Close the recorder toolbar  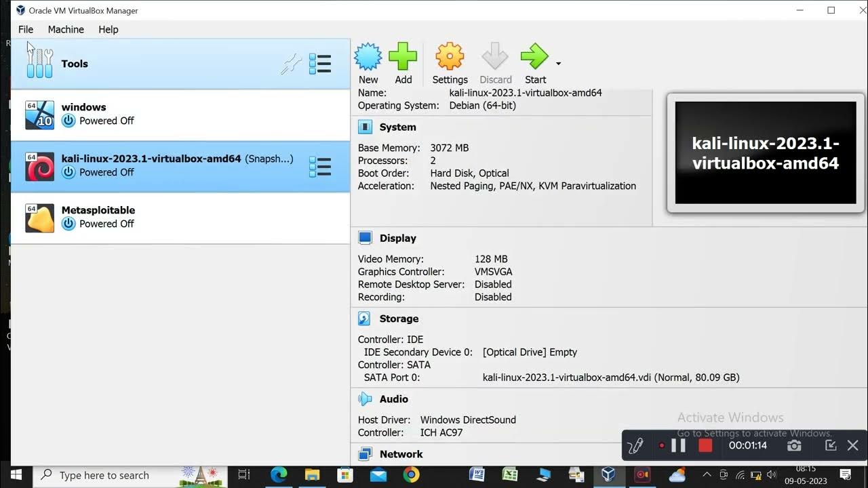pyautogui.click(x=853, y=445)
